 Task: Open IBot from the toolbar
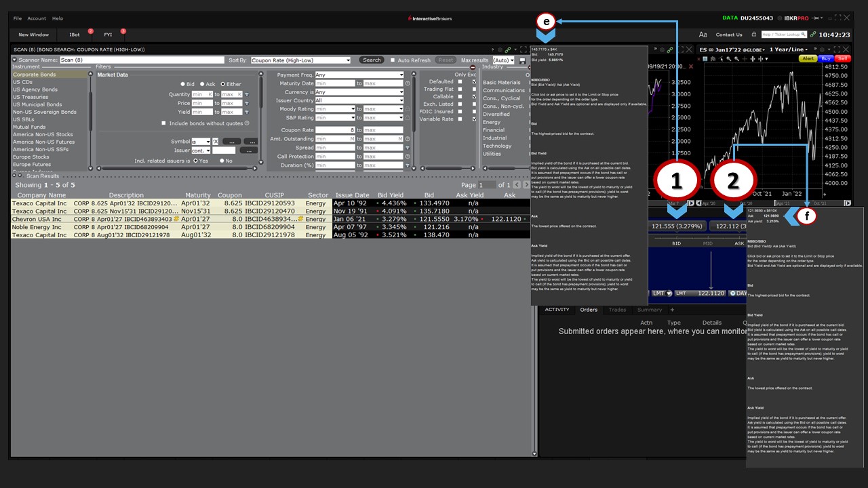point(75,35)
